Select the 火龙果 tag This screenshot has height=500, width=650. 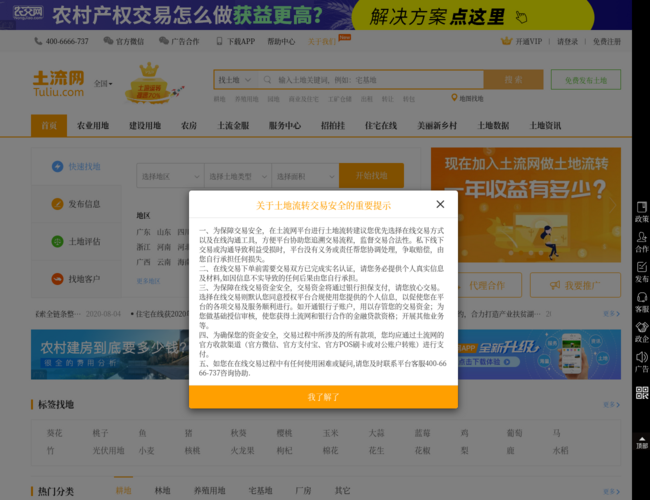pyautogui.click(x=243, y=451)
